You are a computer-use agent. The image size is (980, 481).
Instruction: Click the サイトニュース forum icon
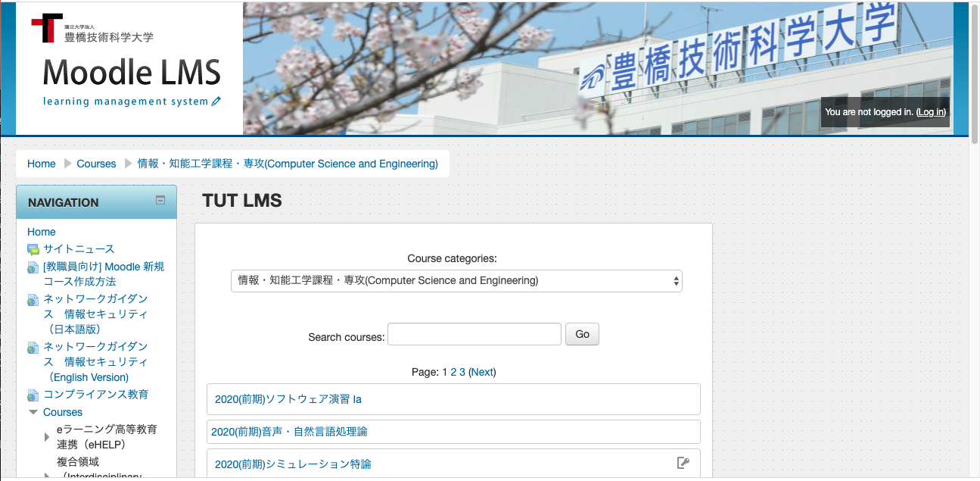pyautogui.click(x=33, y=249)
